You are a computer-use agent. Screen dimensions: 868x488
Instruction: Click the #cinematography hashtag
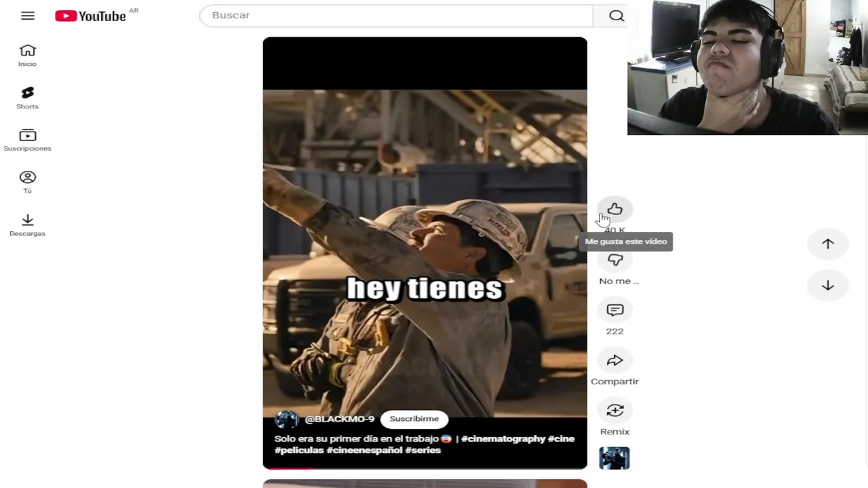(x=502, y=439)
